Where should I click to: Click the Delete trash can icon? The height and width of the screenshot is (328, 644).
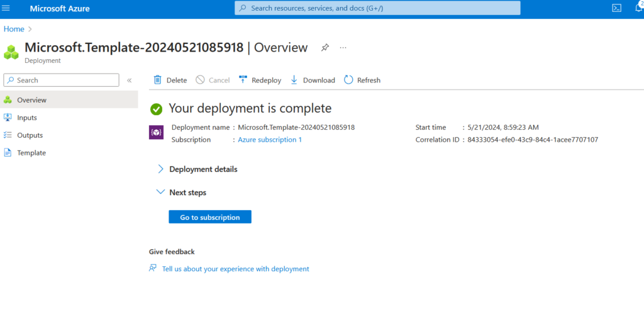tap(158, 80)
